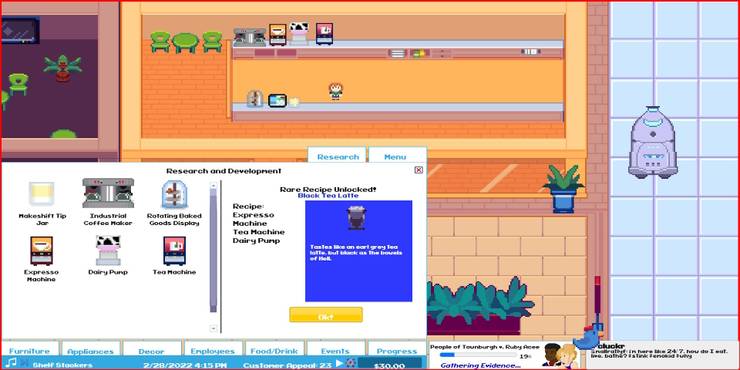Click the Shelf Stockers track title

(x=62, y=365)
